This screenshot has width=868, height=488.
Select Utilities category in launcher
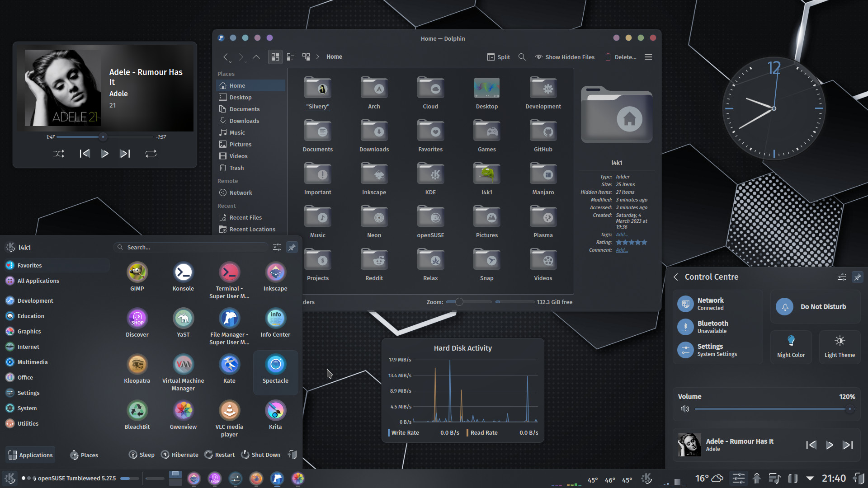click(x=57, y=423)
